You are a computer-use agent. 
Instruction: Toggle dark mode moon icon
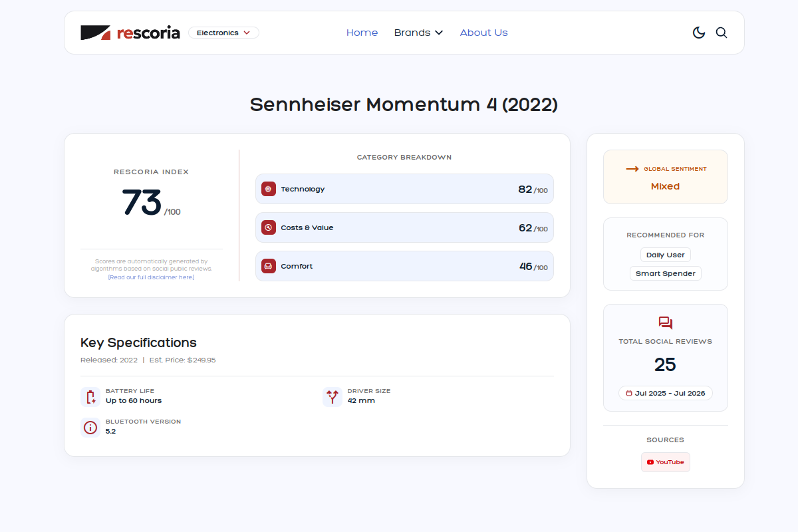click(x=699, y=33)
